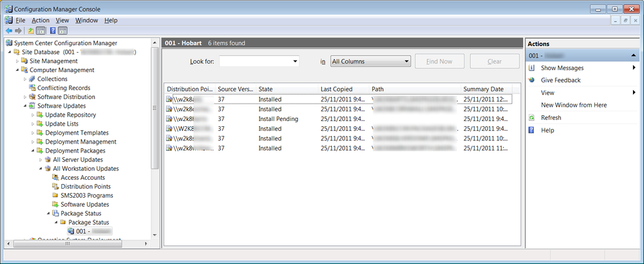Sort by the State column header
Viewport: 644px width, 264px height.
point(287,89)
